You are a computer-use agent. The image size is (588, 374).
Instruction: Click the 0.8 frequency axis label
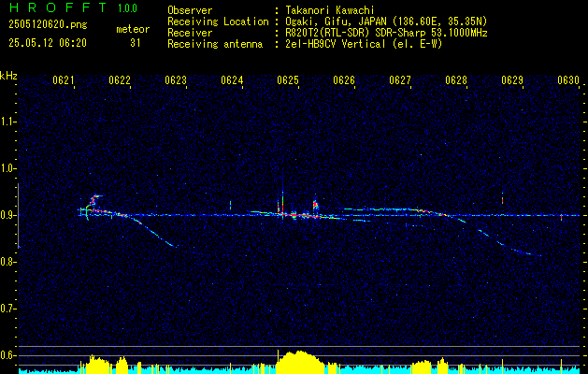coord(7,262)
